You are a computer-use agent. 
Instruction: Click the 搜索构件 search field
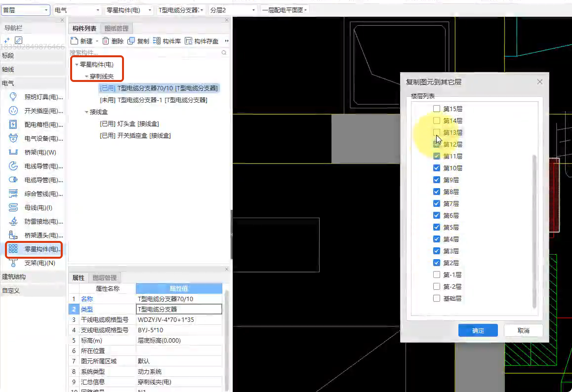click(145, 53)
